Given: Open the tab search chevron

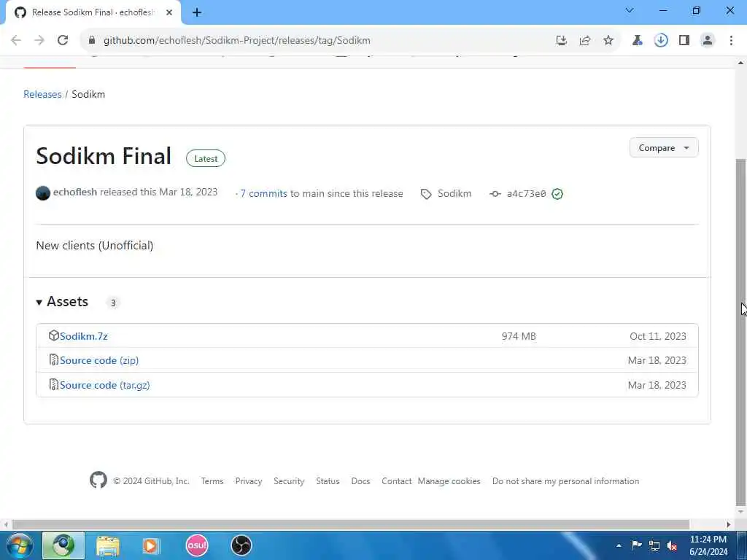Looking at the screenshot, I should (630, 10).
